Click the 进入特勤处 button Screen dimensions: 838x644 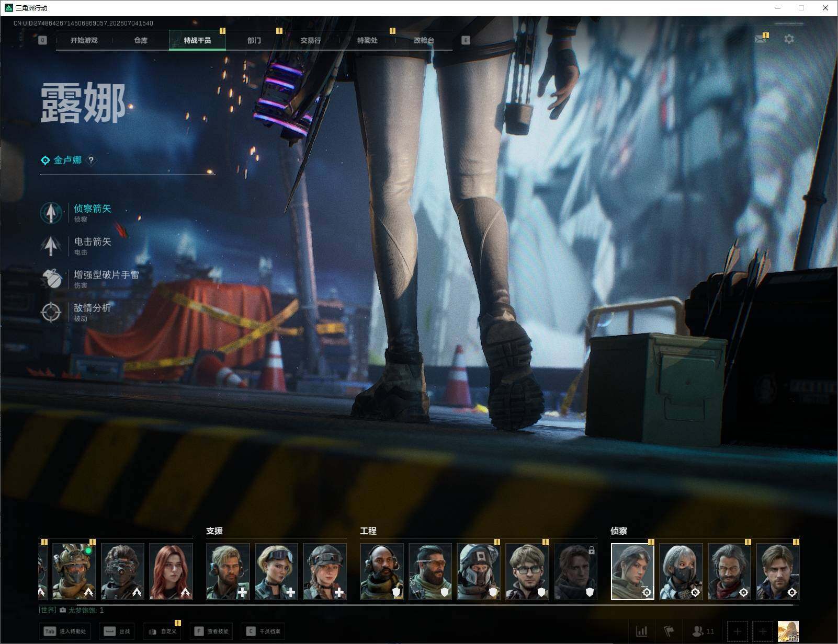point(65,631)
